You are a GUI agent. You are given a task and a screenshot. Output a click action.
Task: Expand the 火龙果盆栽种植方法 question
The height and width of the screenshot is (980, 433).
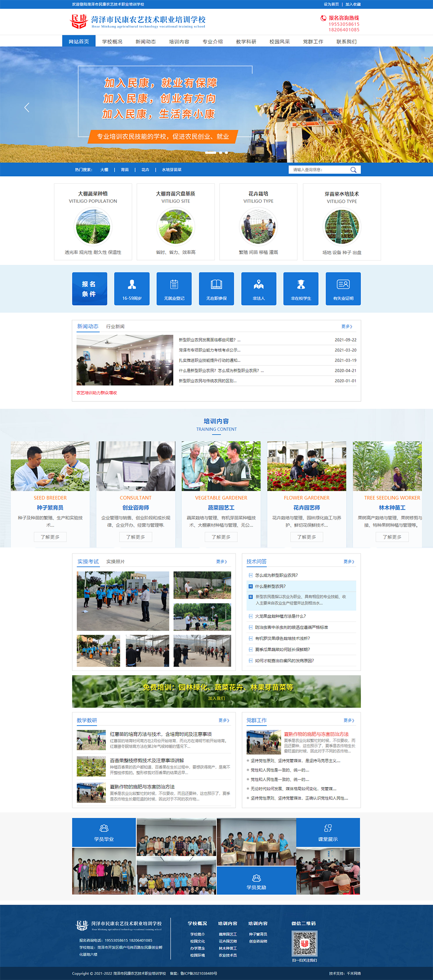click(x=280, y=616)
